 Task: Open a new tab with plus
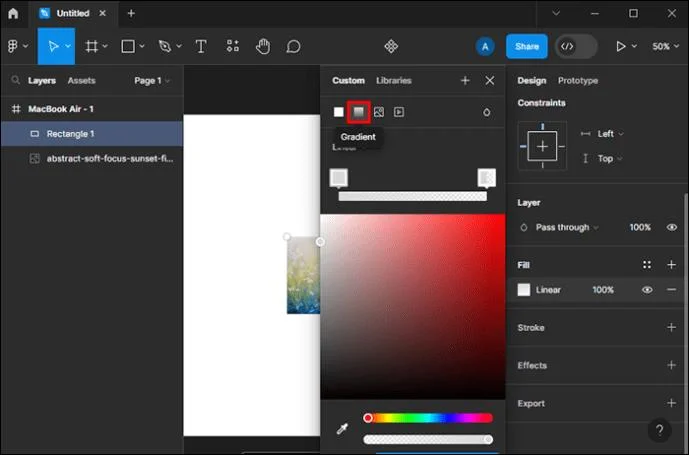[131, 13]
